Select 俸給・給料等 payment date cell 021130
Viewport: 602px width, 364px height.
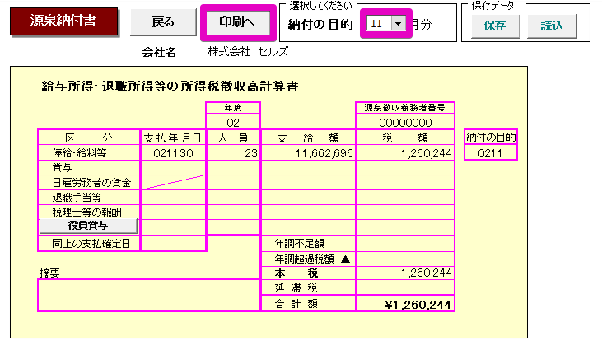click(x=173, y=152)
